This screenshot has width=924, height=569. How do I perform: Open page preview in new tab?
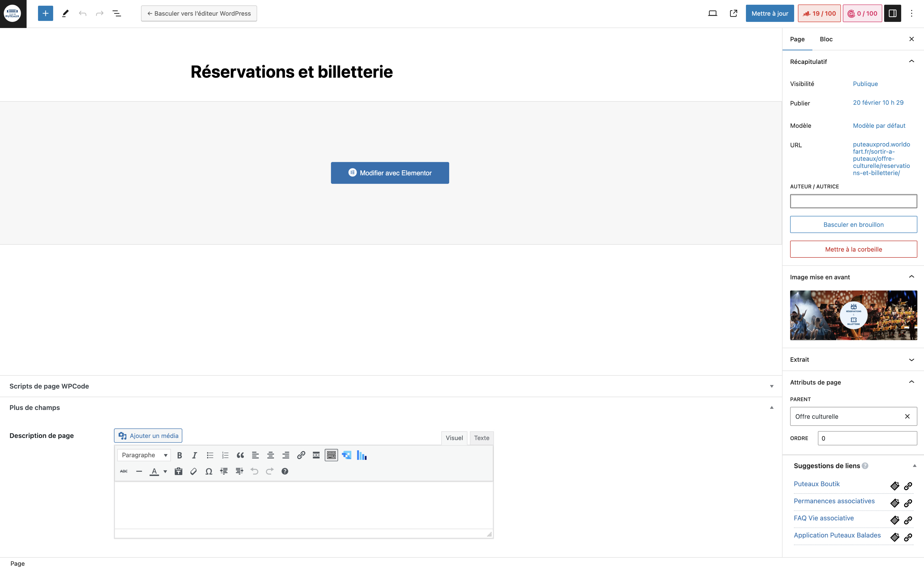(x=733, y=14)
